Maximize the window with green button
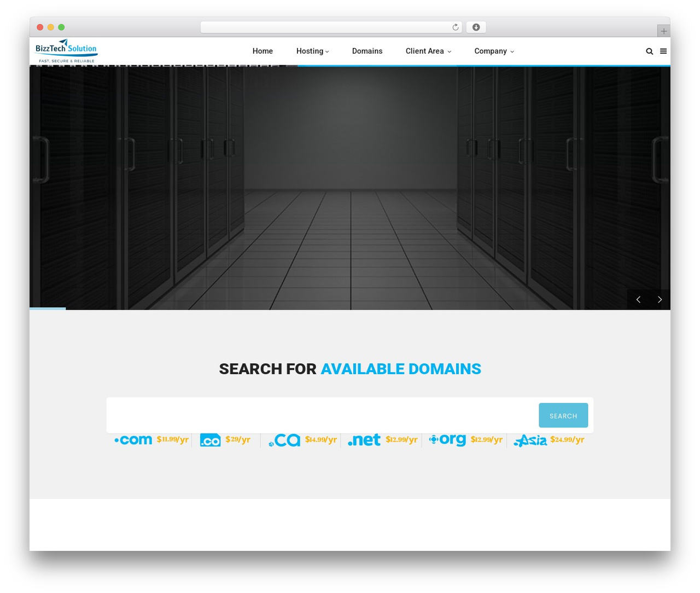The width and height of the screenshot is (700, 593). (61, 27)
